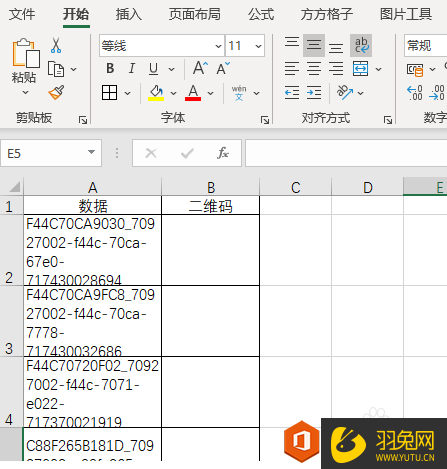Toggle middle vertical alignment

[x=314, y=45]
